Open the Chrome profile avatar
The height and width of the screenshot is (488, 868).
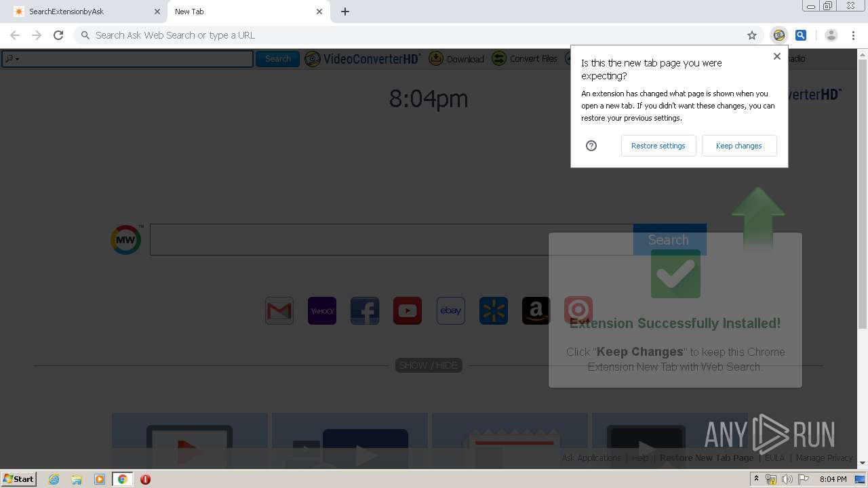831,35
